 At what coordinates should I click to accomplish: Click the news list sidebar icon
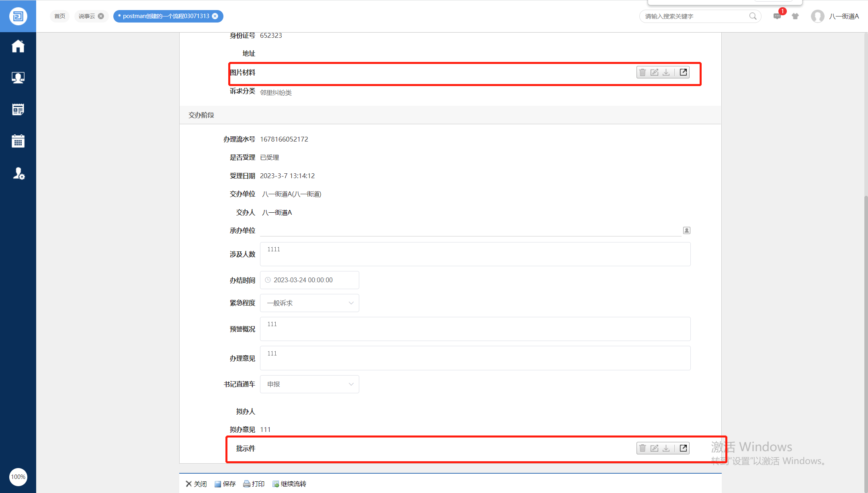pos(18,109)
